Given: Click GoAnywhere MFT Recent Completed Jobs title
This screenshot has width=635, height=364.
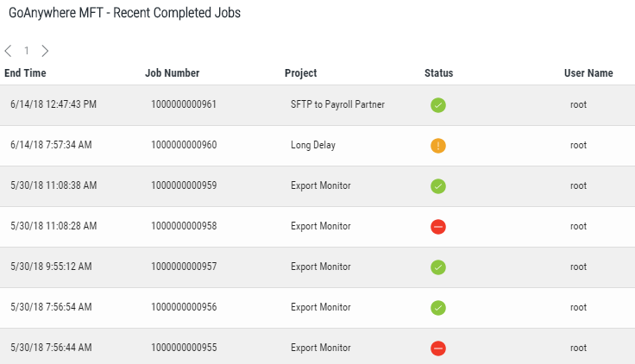Looking at the screenshot, I should click(x=125, y=13).
